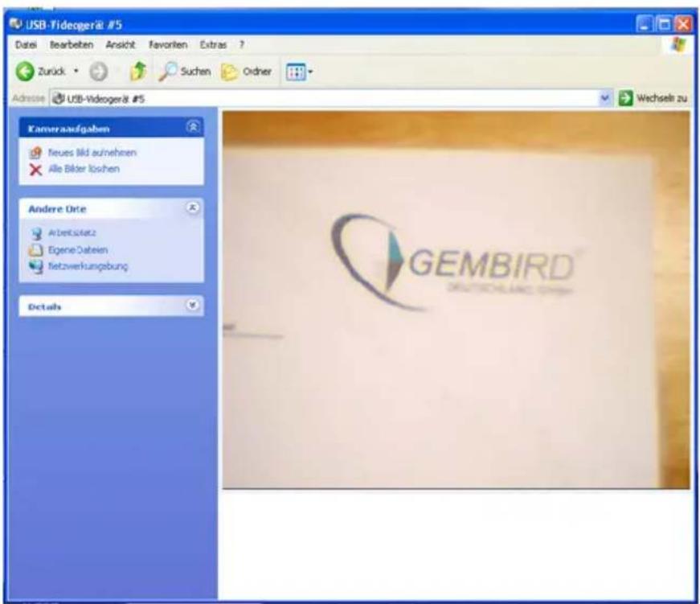
Task: Click the camera snapshot icon beside Neues Bild
Action: pyautogui.click(x=35, y=153)
